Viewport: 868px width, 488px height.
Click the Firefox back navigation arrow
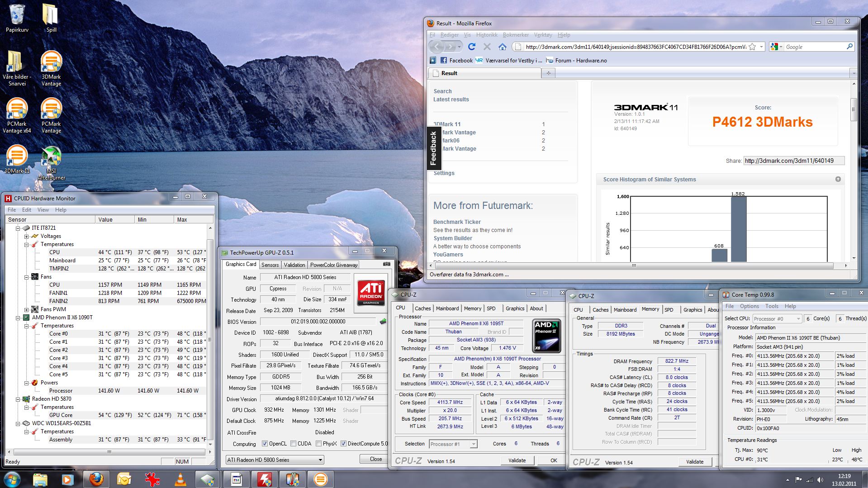[x=436, y=47]
